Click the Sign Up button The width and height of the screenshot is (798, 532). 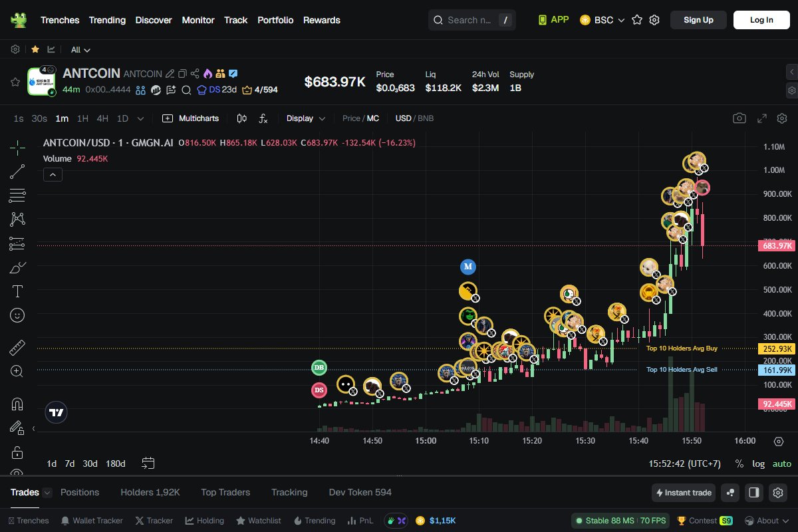pos(698,20)
